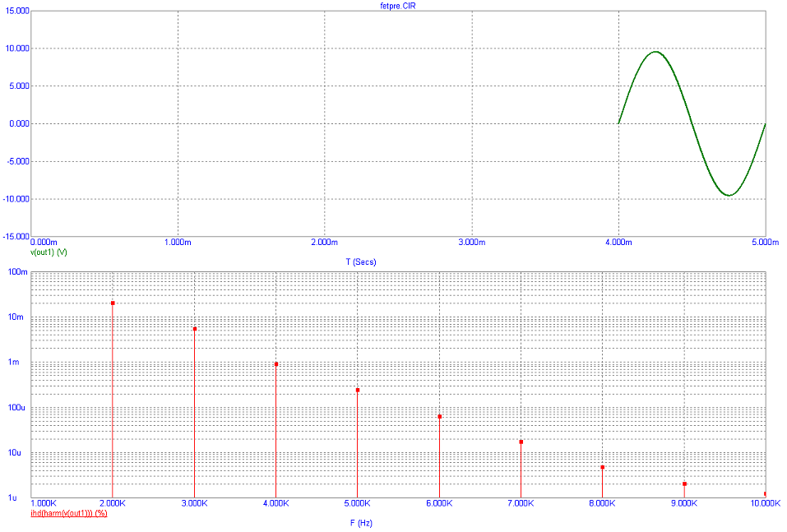Click the negative trough of green sine wave
This screenshot has height=532, width=787.
tap(729, 195)
